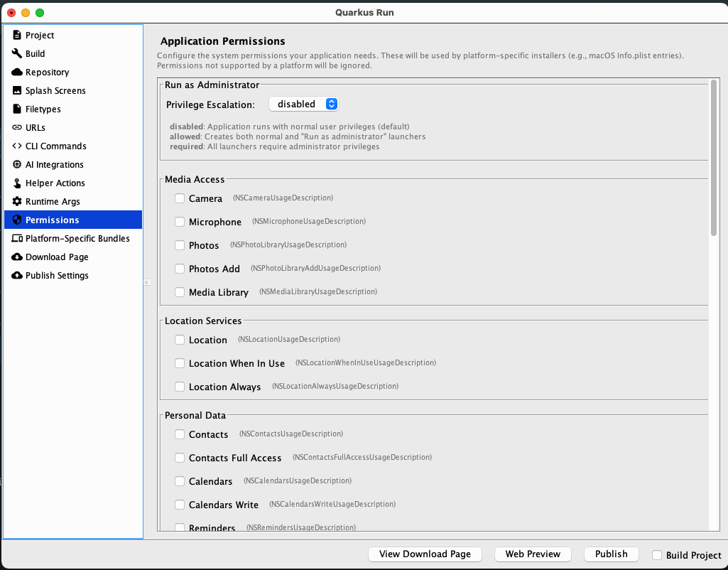Enable the Contacts permission checkbox
The image size is (728, 570).
click(180, 434)
